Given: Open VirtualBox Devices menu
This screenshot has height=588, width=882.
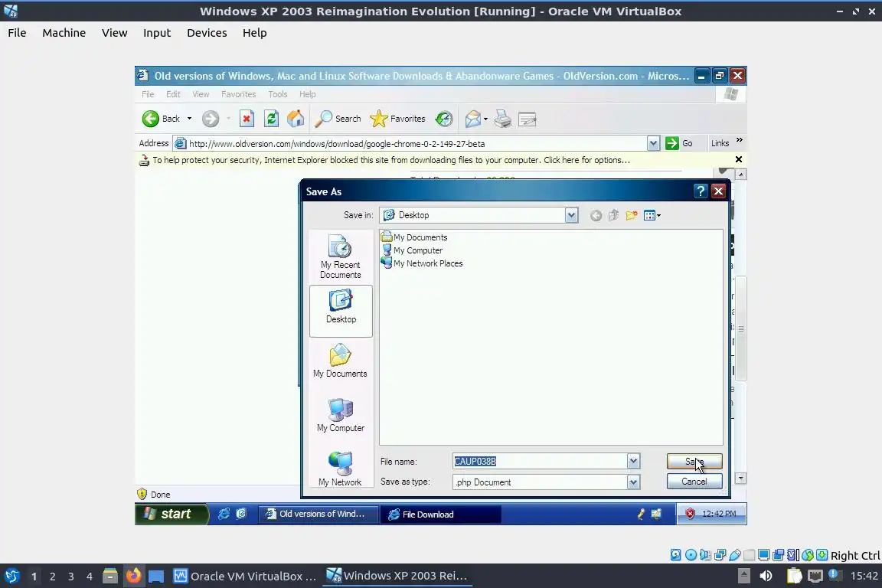Looking at the screenshot, I should tap(207, 33).
